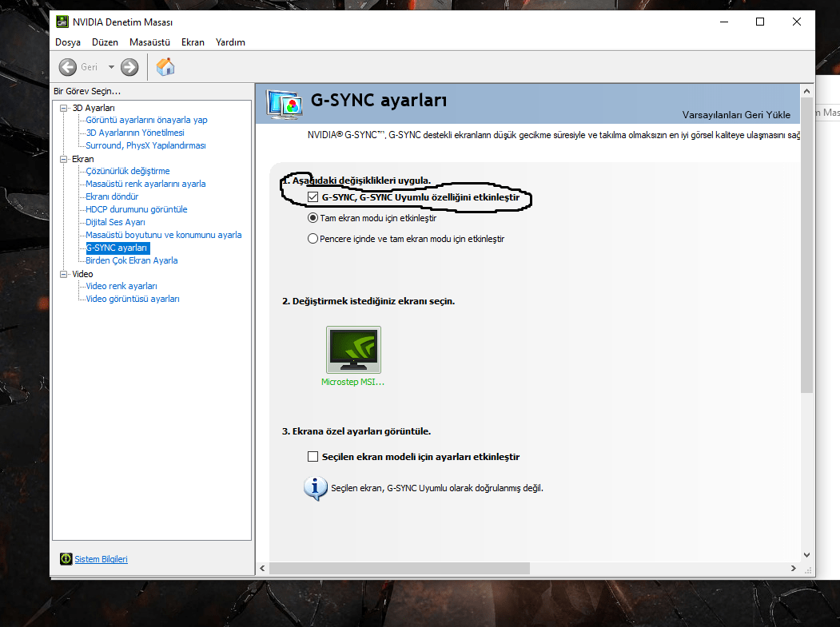Open 3D Ayarlarının Yönetilmesi

135,133
